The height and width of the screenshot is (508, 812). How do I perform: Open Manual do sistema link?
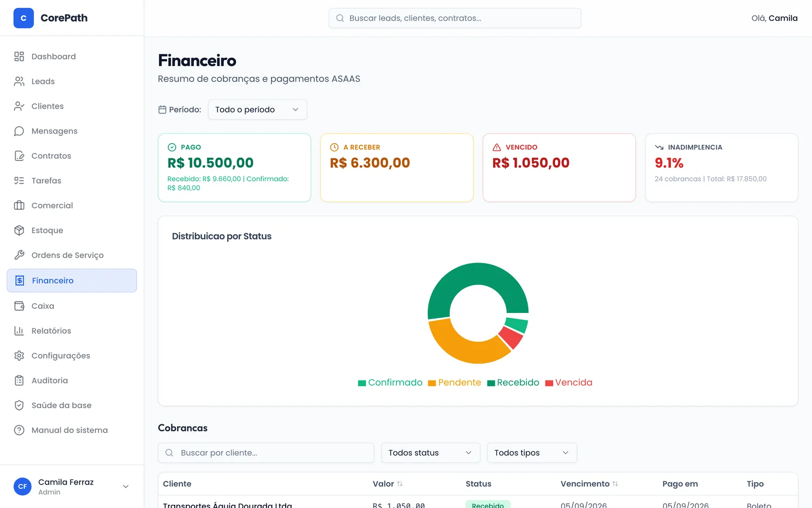[x=72, y=430]
